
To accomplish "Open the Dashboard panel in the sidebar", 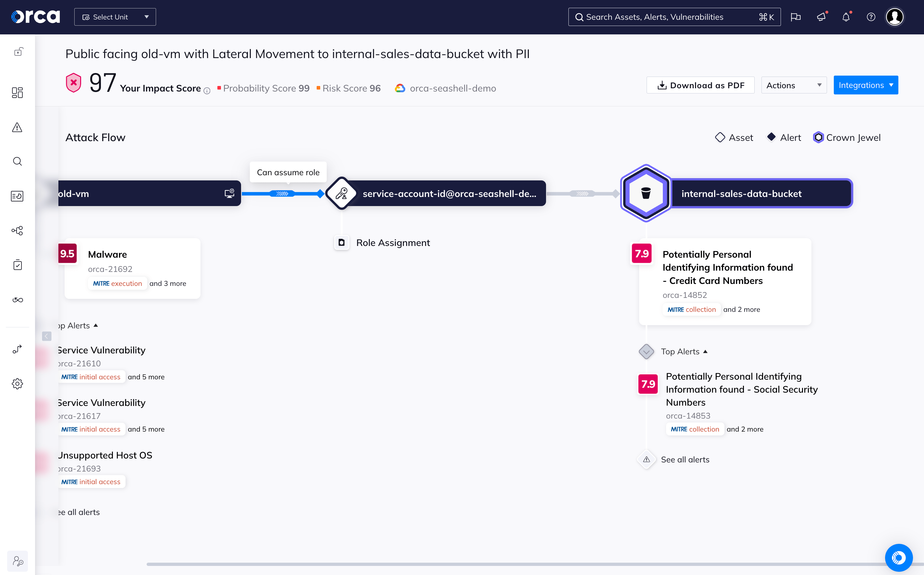I will pos(18,93).
